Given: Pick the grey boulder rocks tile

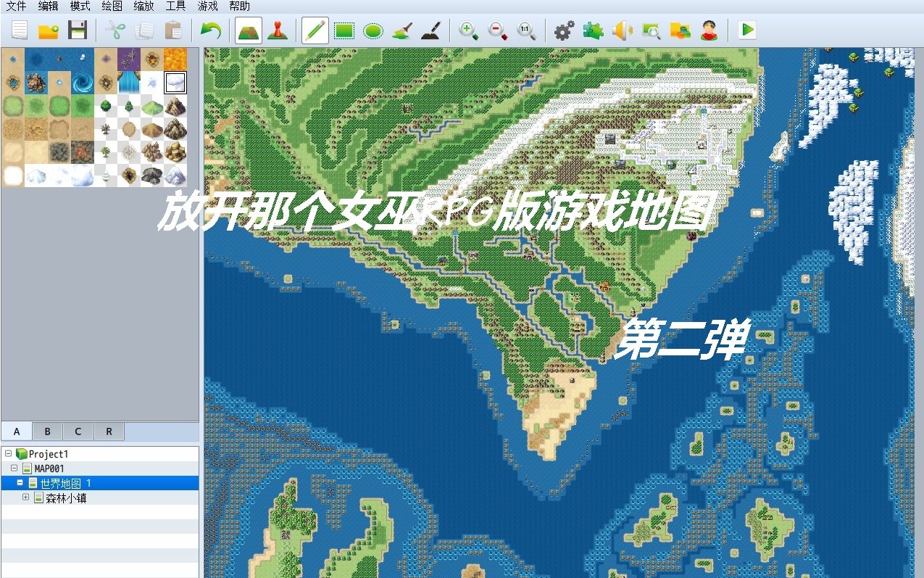Looking at the screenshot, I should (x=152, y=176).
